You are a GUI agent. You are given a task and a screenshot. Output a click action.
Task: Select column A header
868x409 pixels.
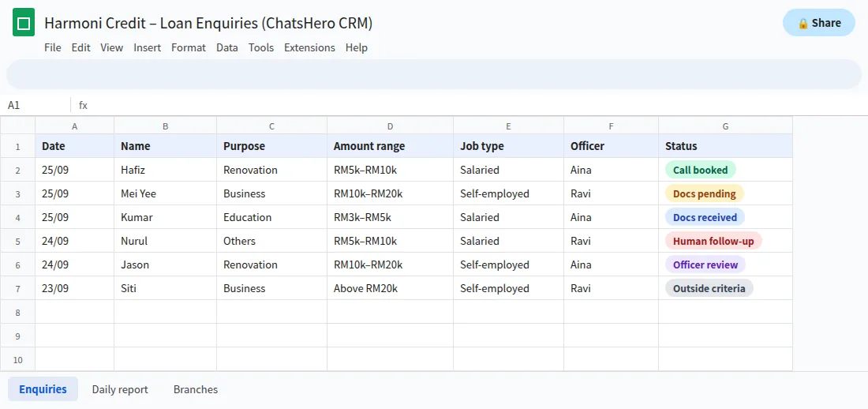click(x=75, y=126)
